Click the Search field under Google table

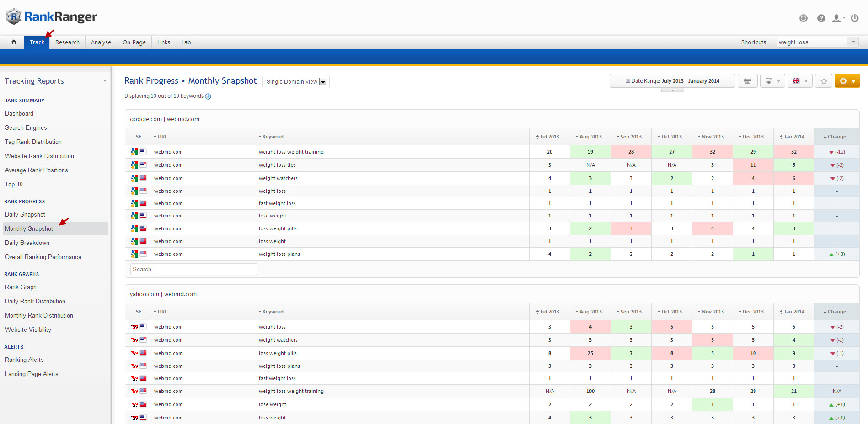pyautogui.click(x=193, y=269)
